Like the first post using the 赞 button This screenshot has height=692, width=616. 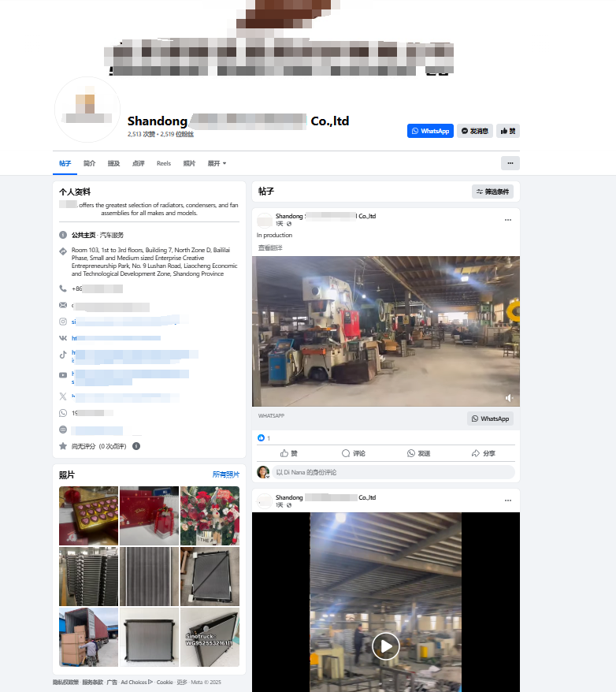click(x=288, y=453)
